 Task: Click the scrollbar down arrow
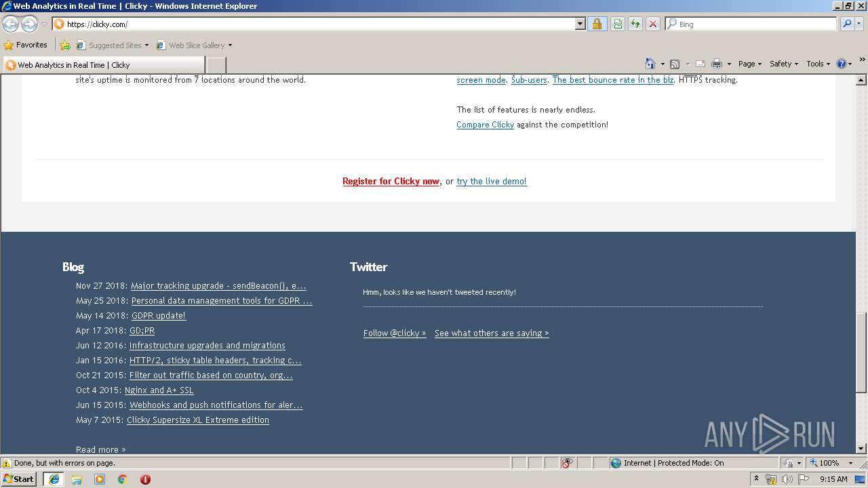pos(861,449)
